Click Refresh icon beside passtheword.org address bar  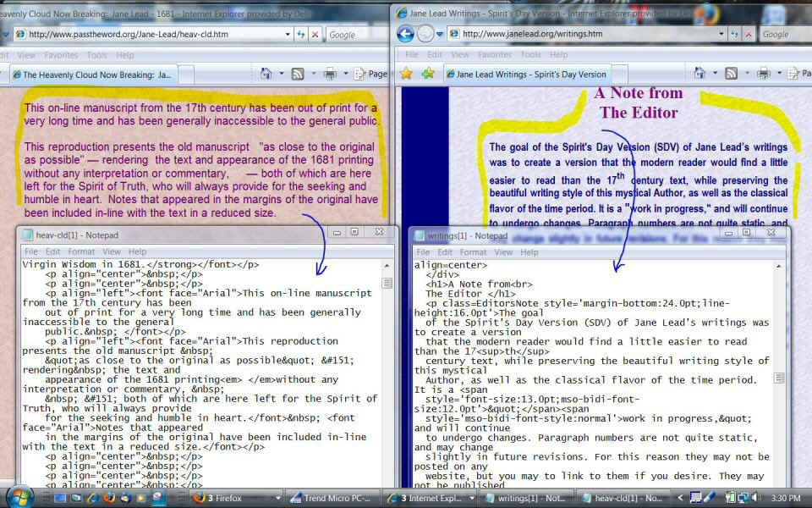pos(301,34)
